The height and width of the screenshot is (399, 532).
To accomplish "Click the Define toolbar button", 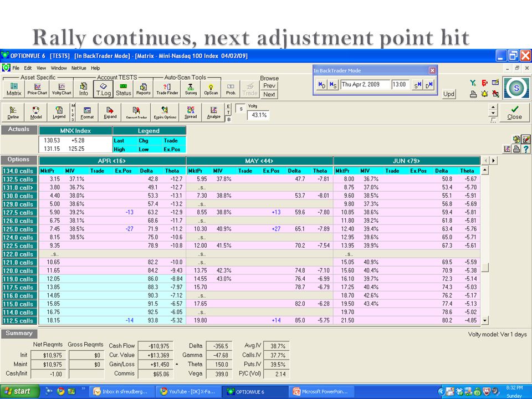I will coord(13,112).
